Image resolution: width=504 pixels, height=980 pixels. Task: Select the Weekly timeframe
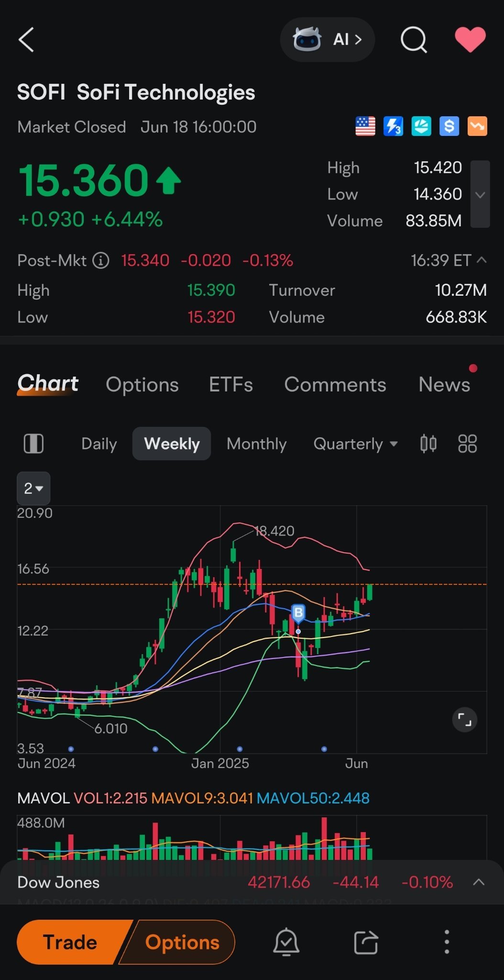[x=172, y=444]
